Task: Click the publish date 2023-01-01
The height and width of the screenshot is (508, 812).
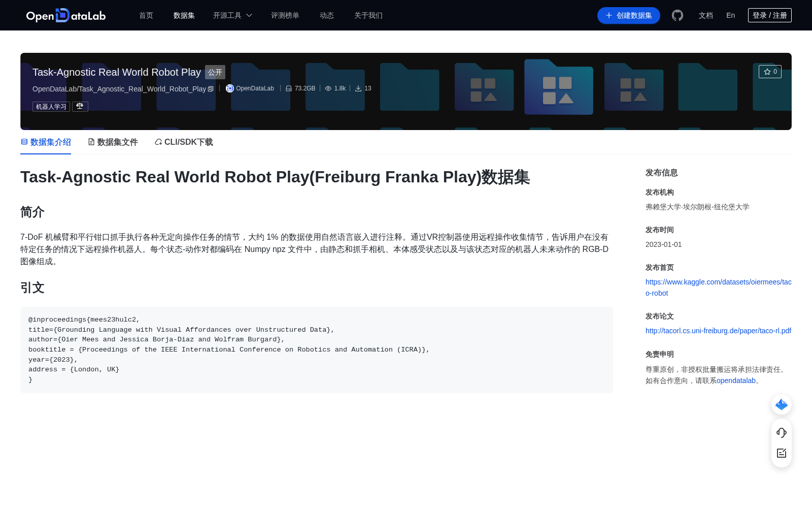Action: [664, 244]
